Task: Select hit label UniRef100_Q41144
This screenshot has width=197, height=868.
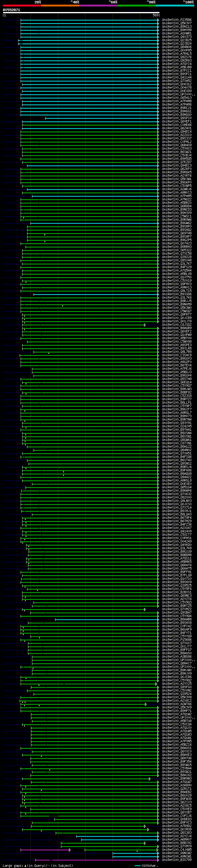Action: (176, 78)
